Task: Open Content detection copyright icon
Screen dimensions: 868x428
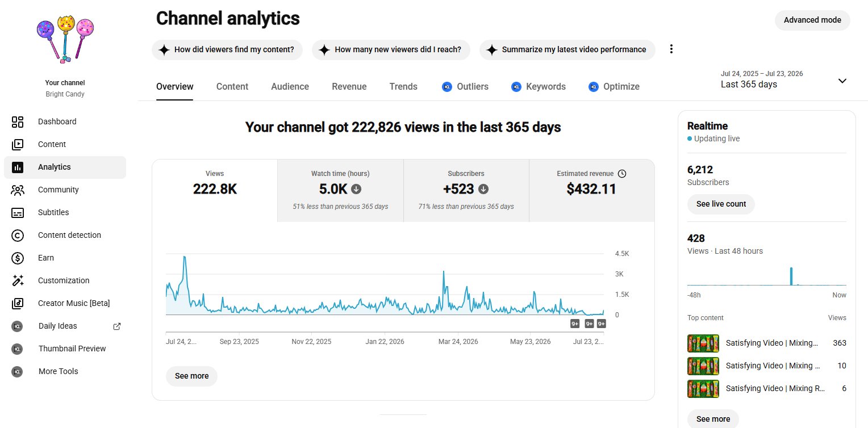Action: (18, 235)
